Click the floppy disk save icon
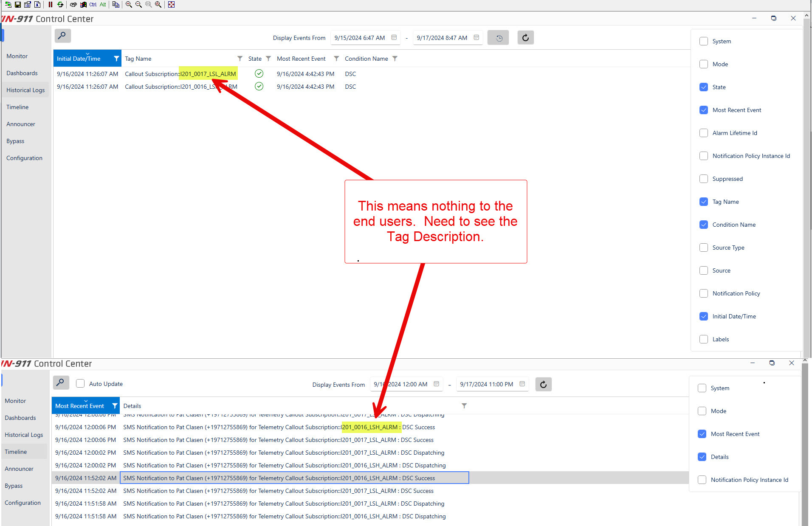This screenshot has width=812, height=526. pyautogui.click(x=18, y=5)
